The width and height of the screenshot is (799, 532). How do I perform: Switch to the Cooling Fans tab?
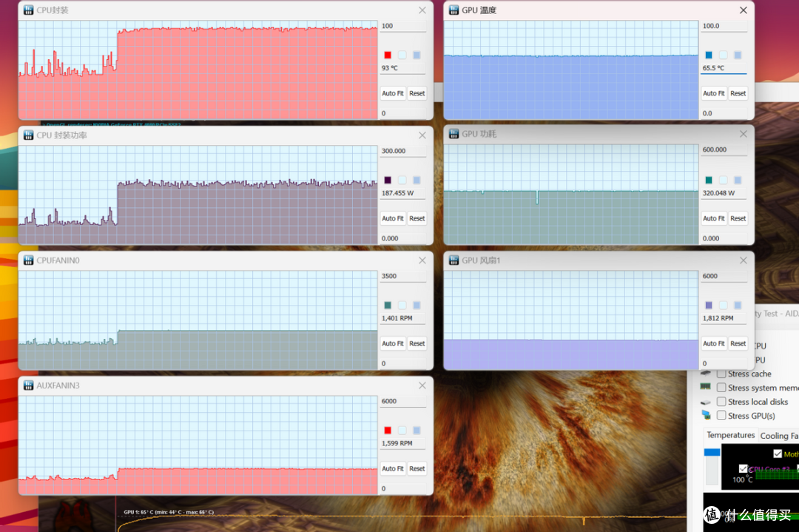(778, 436)
